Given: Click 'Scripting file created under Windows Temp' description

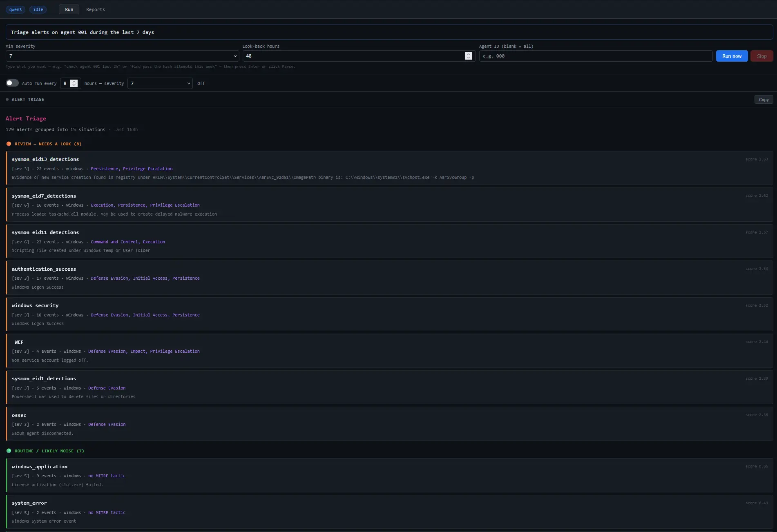Looking at the screenshot, I should pyautogui.click(x=81, y=250).
